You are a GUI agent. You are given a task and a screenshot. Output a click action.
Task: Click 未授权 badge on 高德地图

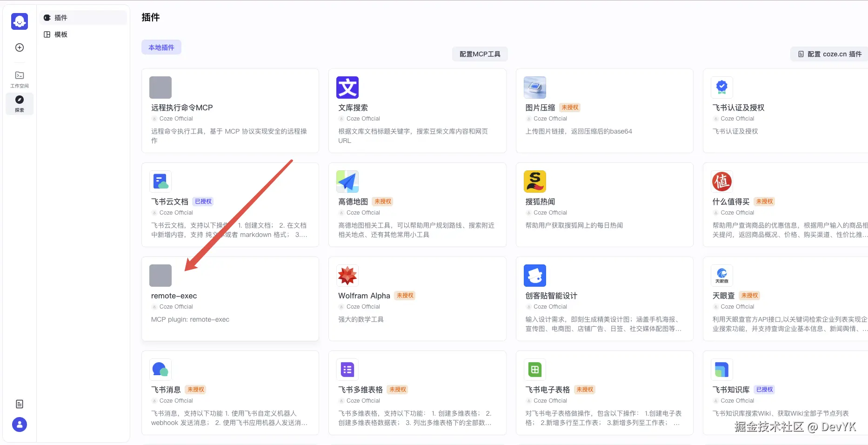click(383, 202)
